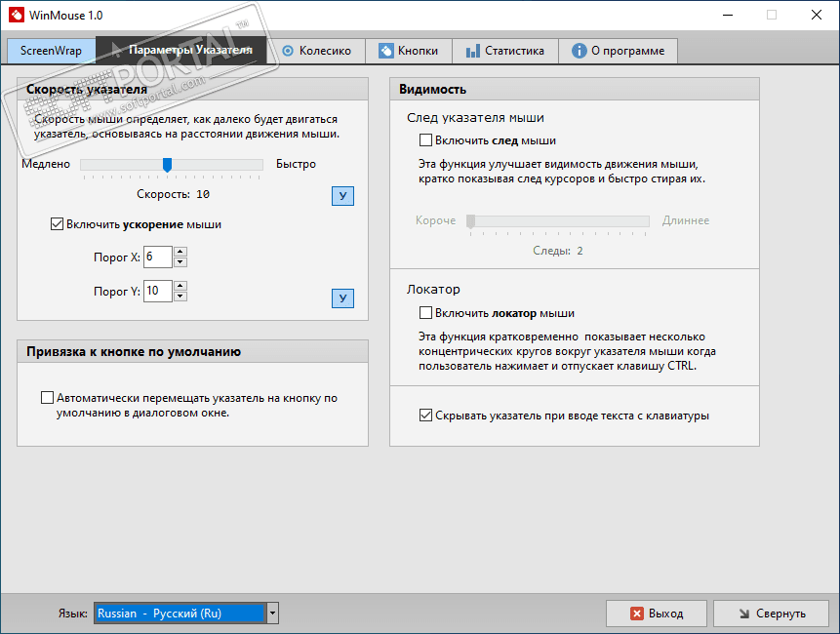The image size is (840, 634).
Task: Click the У button next to Порог Y
Action: (342, 298)
